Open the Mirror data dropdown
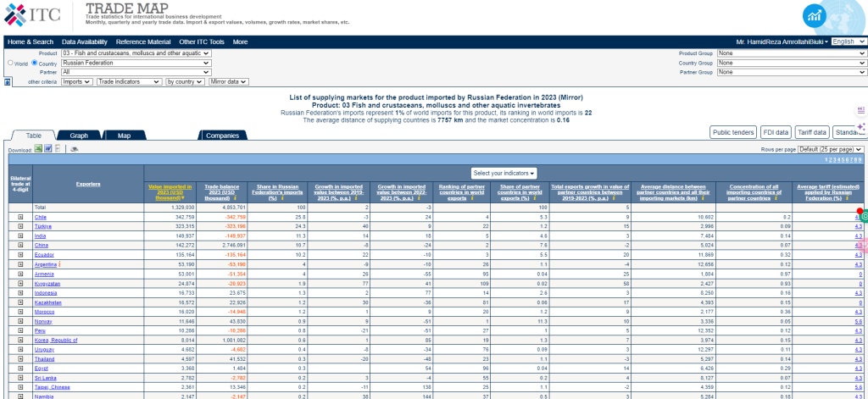Image resolution: width=868 pixels, height=399 pixels. 229,81
